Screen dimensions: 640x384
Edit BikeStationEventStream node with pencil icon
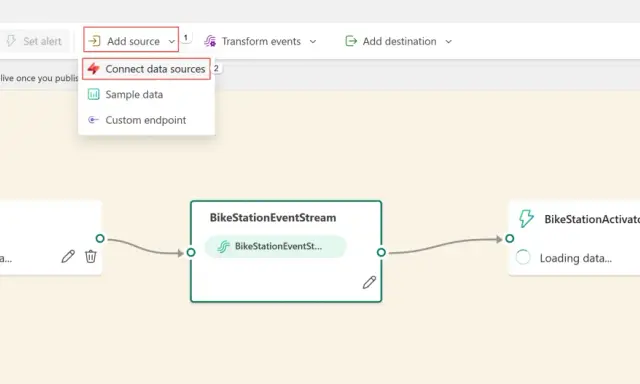pos(369,282)
